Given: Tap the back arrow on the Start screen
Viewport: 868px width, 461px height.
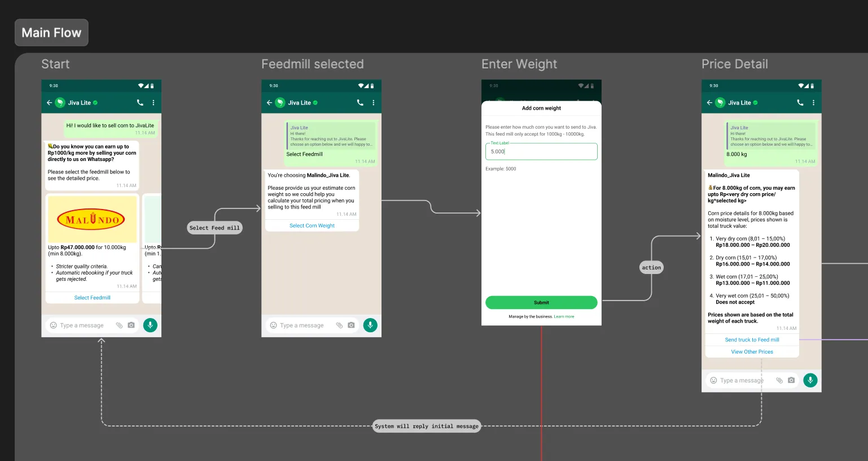Looking at the screenshot, I should coord(49,102).
